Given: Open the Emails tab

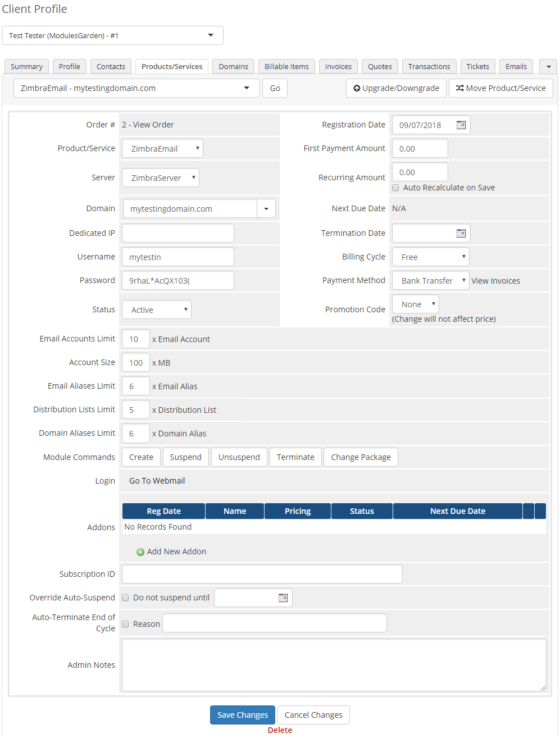Looking at the screenshot, I should pyautogui.click(x=516, y=66).
